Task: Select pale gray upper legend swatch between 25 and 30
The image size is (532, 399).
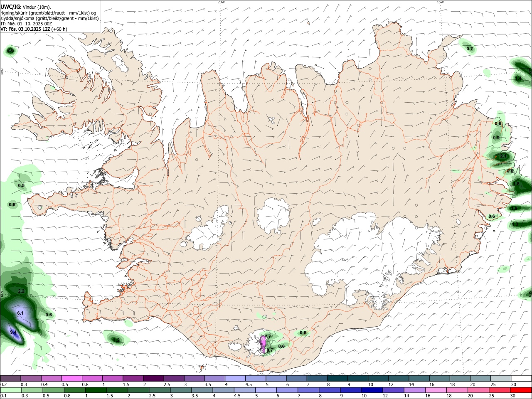Action: tap(501, 378)
